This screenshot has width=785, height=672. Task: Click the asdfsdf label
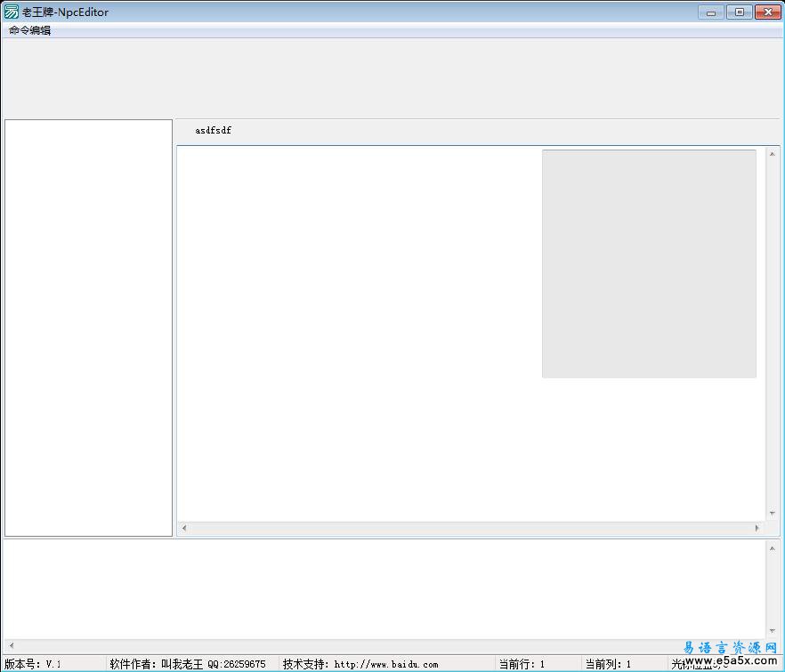[214, 130]
